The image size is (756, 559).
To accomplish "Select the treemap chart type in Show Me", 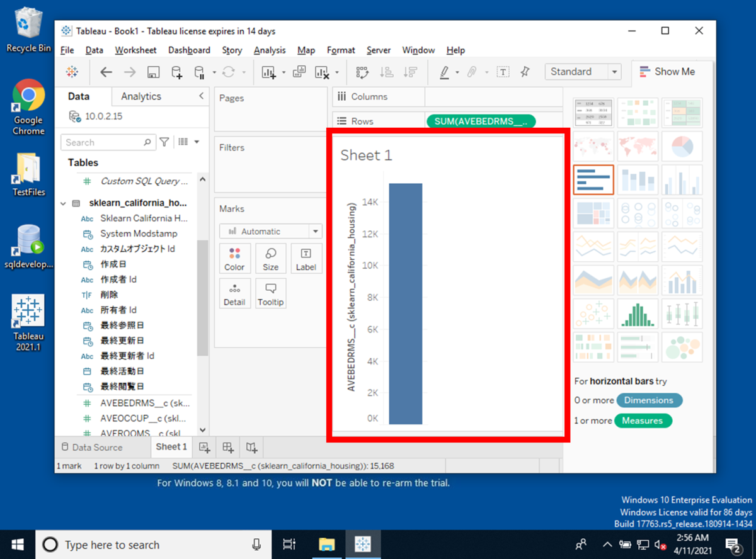I will pos(593,213).
